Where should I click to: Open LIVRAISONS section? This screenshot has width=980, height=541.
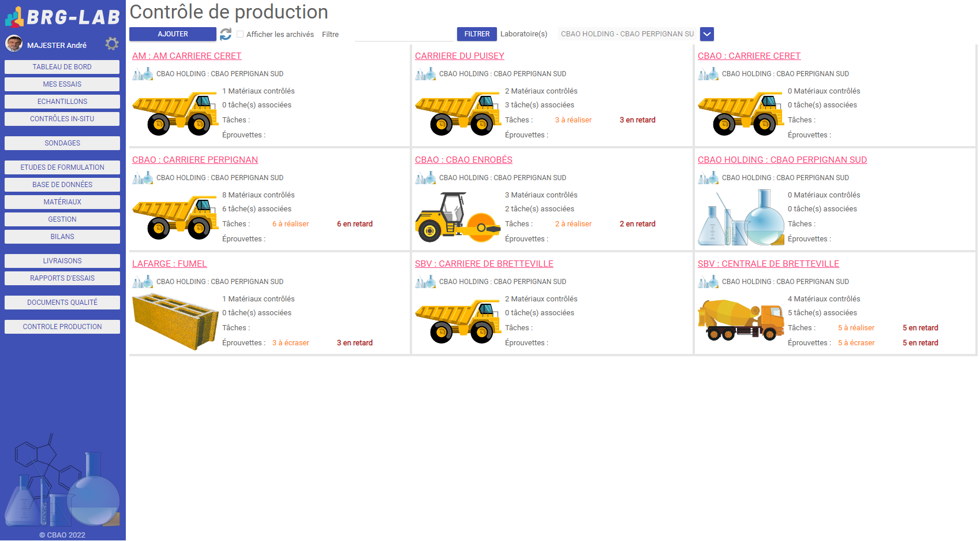pos(62,261)
